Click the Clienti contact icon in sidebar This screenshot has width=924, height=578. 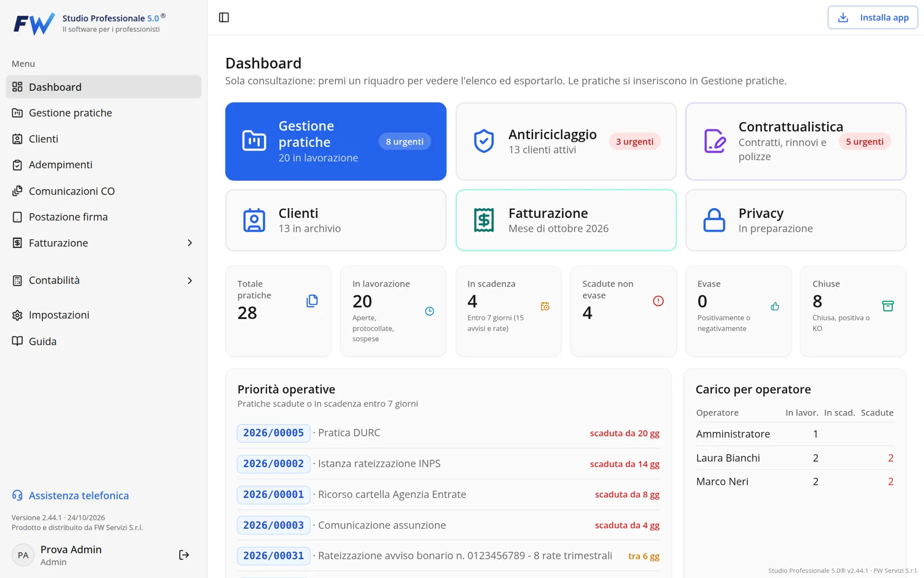[17, 139]
